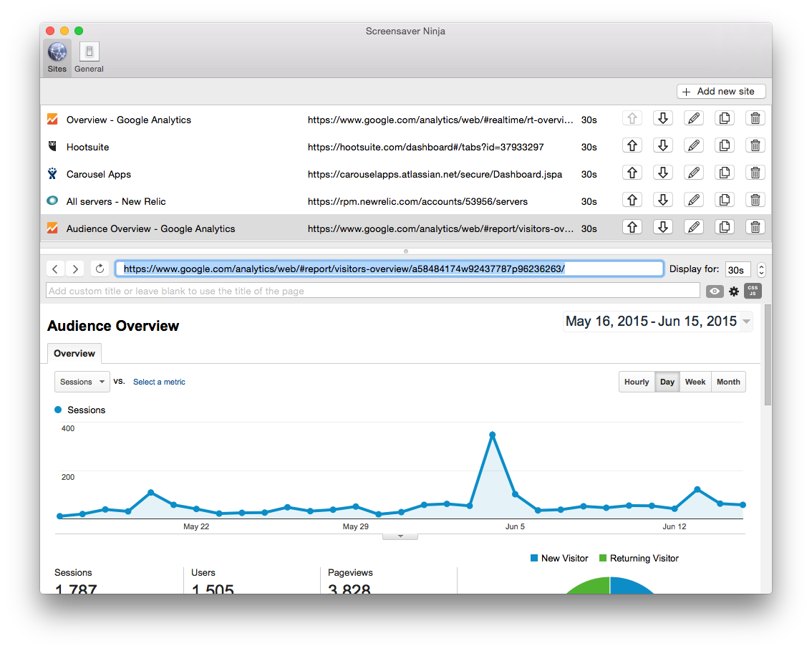
Task: Edit the All servers - New Relic site
Action: (694, 201)
